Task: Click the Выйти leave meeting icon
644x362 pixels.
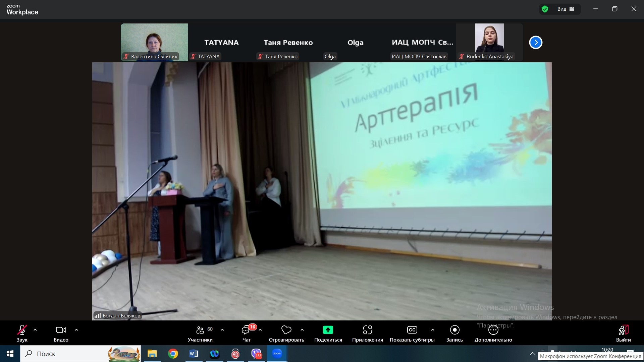Action: coord(623,330)
